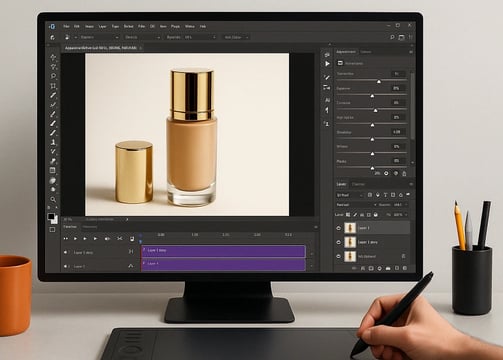Toggle visibility eye of Layer 1 copy
Screen dimensions: 503x360
point(338,242)
